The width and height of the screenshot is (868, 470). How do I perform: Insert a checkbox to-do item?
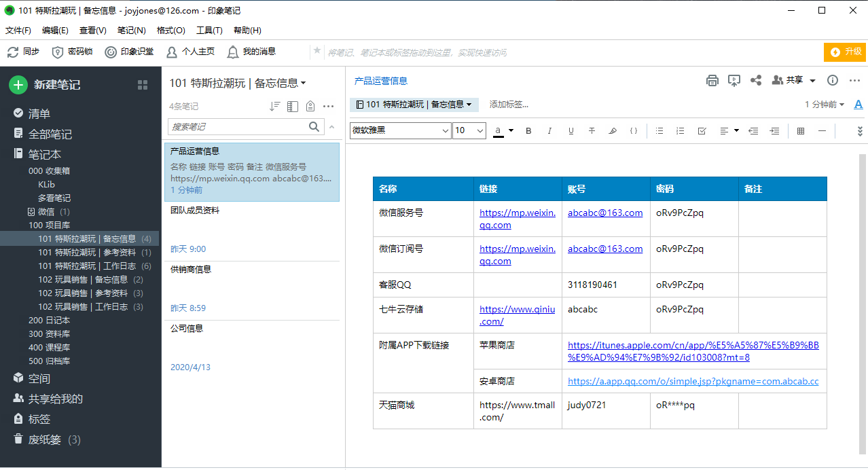(702, 130)
